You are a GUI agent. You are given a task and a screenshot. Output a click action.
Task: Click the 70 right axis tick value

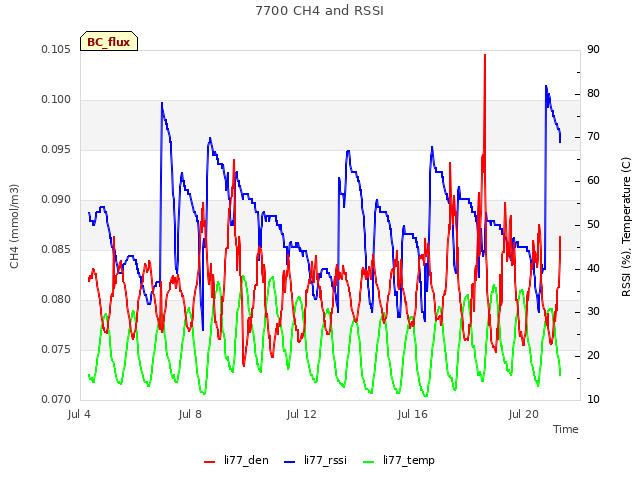pyautogui.click(x=593, y=137)
